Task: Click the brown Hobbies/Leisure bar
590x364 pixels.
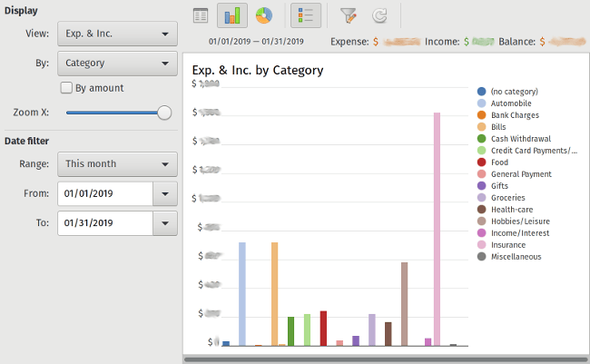Action: 404,303
